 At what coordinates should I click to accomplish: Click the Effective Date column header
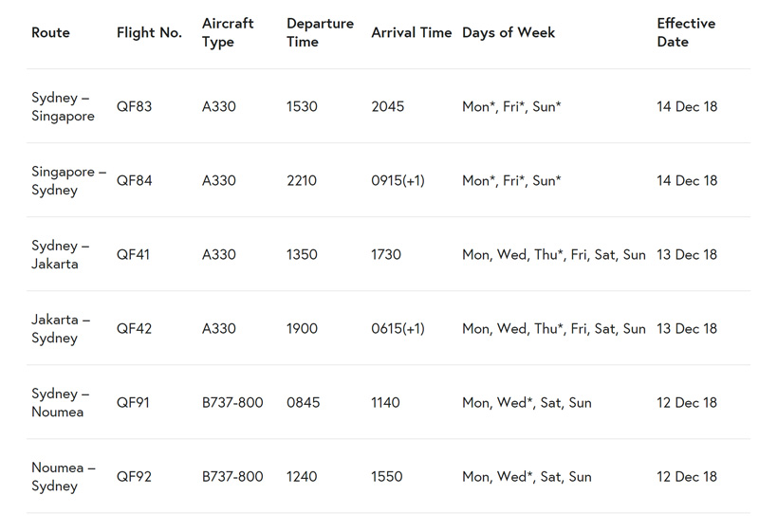click(687, 32)
